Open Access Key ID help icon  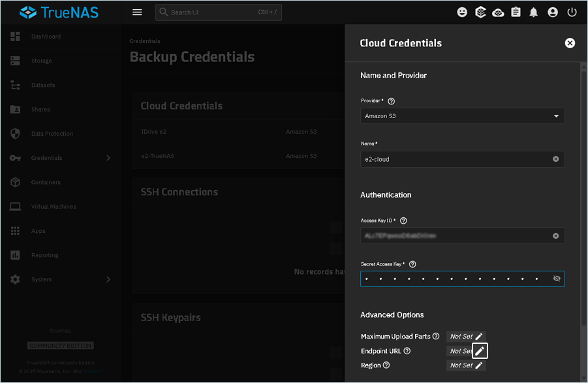tap(403, 221)
